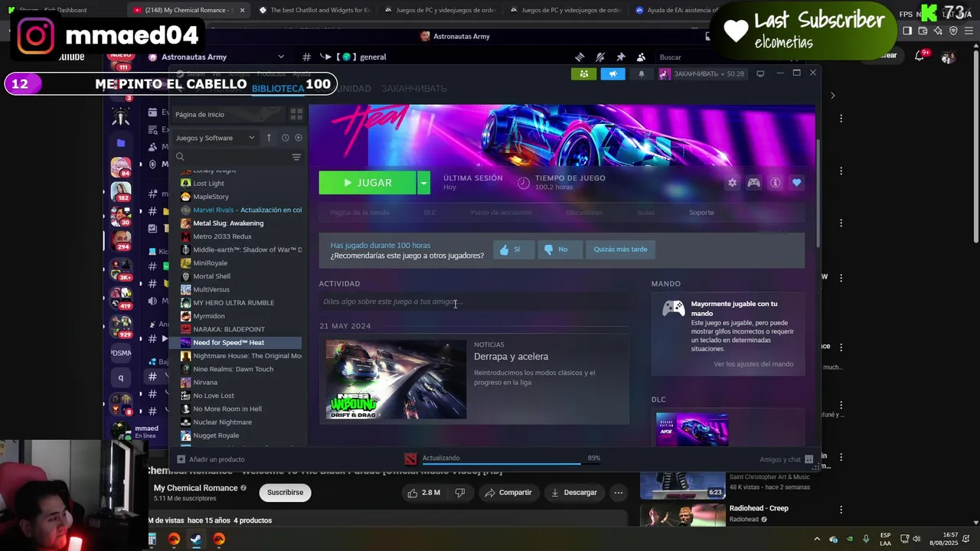Viewport: 980px width, 551px height.
Task: Open ЗАКАНЧИВАТЬ account dropdown
Action: (701, 73)
